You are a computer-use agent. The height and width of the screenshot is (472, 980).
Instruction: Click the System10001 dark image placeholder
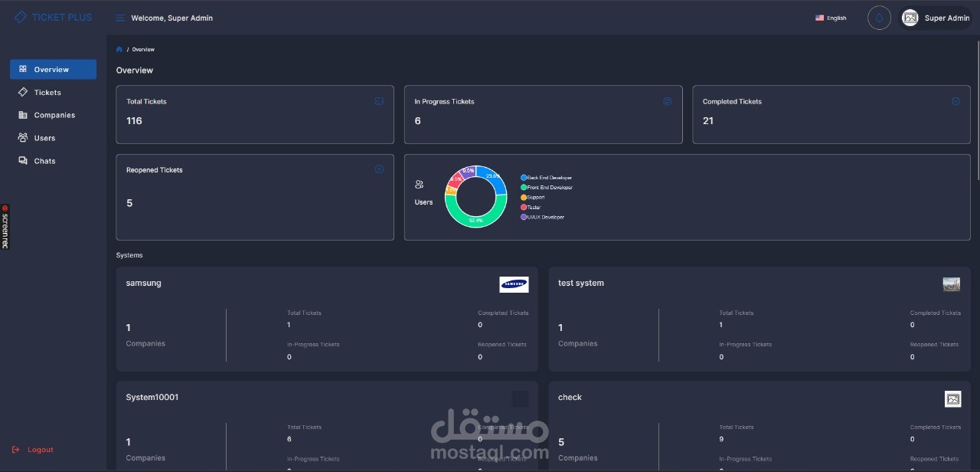point(520,398)
